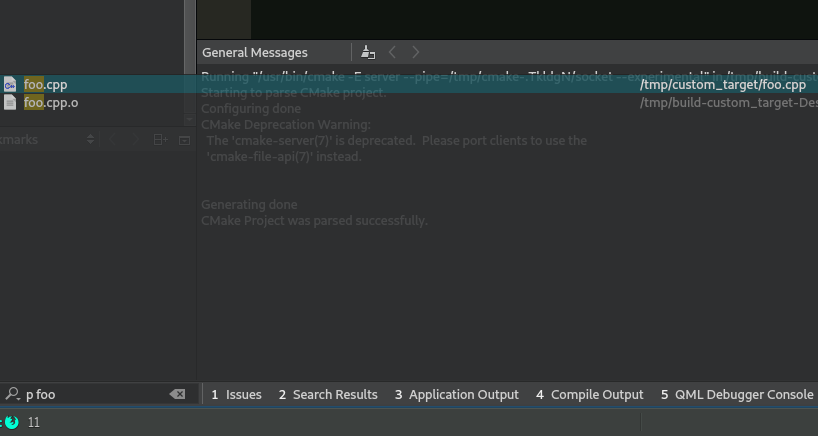Click the split pane icon in Bookmarks panel
Image resolution: width=818 pixels, height=436 pixels.
click(160, 140)
